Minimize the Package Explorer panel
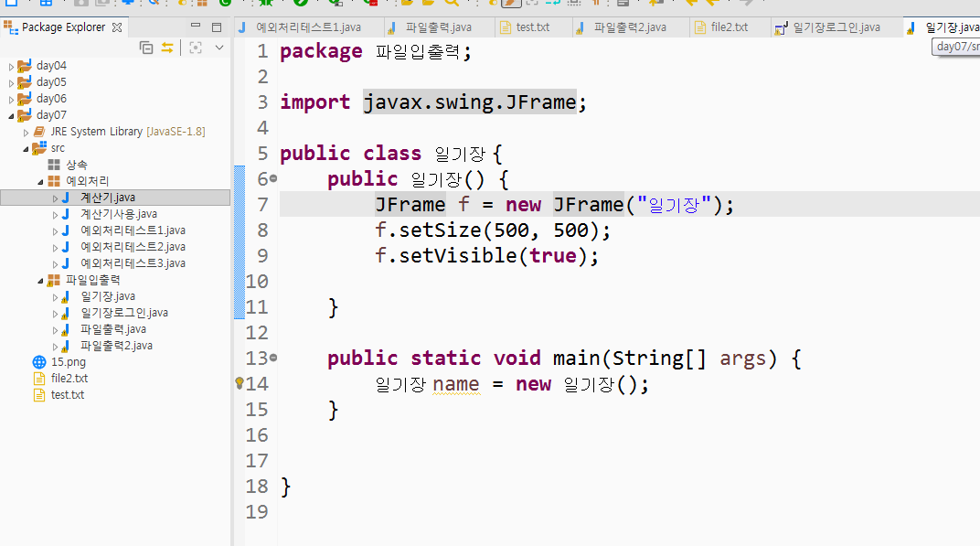 [x=196, y=26]
